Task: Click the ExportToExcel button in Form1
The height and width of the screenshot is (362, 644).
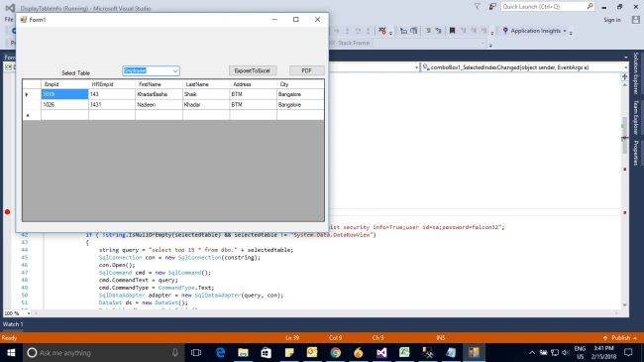Action: [253, 70]
